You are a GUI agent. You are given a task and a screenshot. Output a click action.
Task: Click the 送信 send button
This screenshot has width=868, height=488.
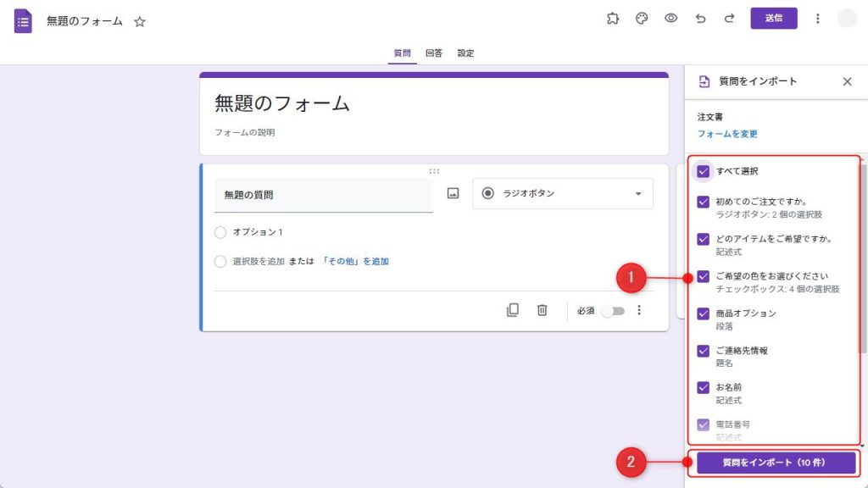(x=773, y=19)
